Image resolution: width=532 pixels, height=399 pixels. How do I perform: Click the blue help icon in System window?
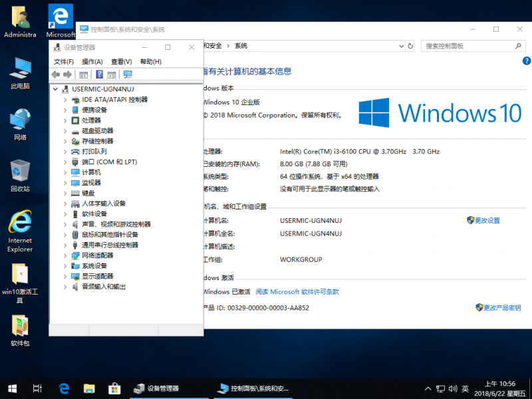click(527, 61)
